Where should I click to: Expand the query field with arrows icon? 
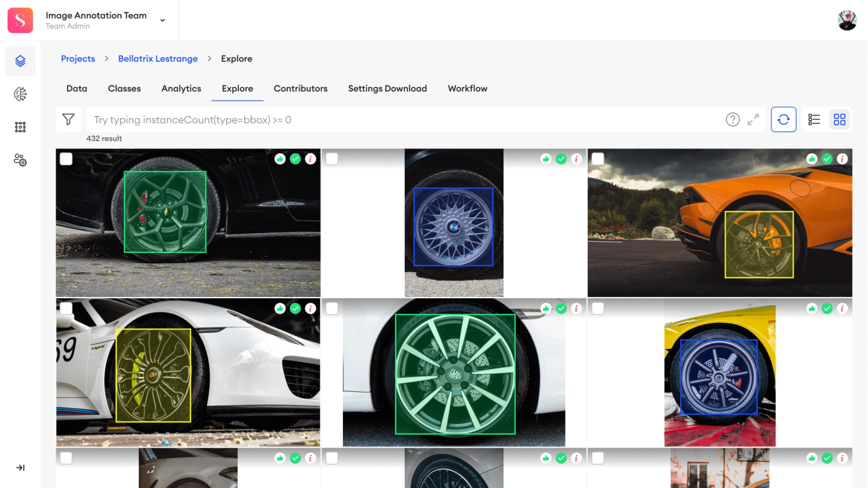click(x=753, y=120)
